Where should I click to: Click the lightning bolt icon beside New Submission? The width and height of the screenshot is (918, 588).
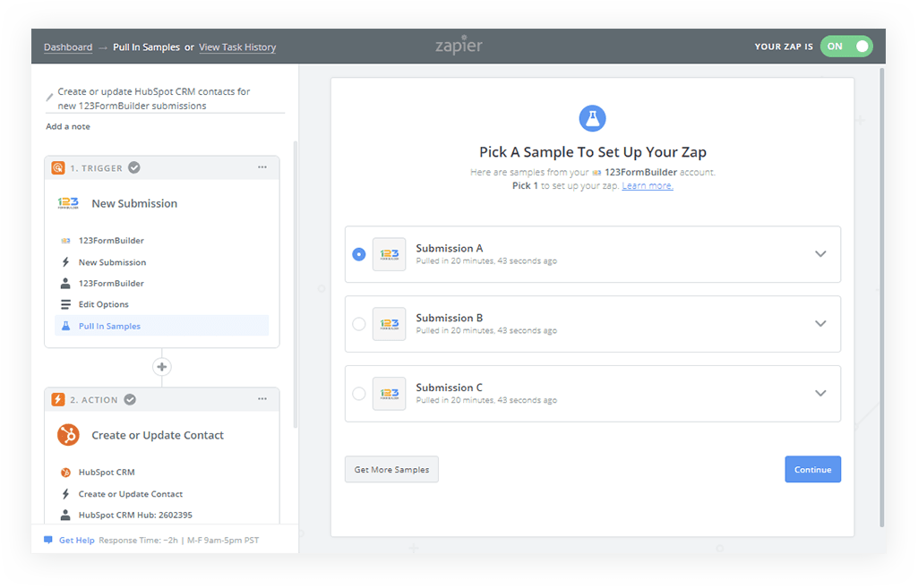(x=65, y=262)
